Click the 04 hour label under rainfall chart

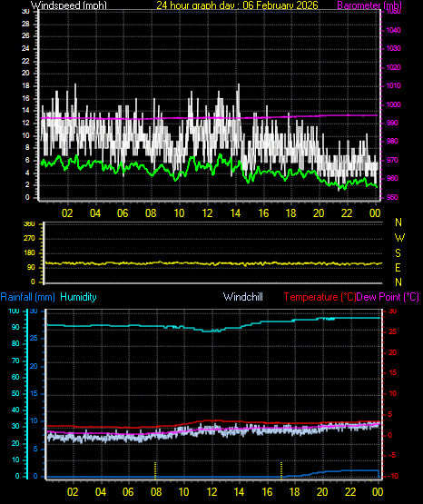(x=101, y=492)
